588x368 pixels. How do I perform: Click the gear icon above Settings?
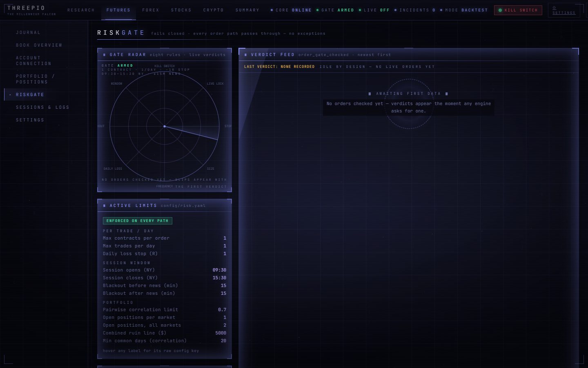[x=554, y=8]
